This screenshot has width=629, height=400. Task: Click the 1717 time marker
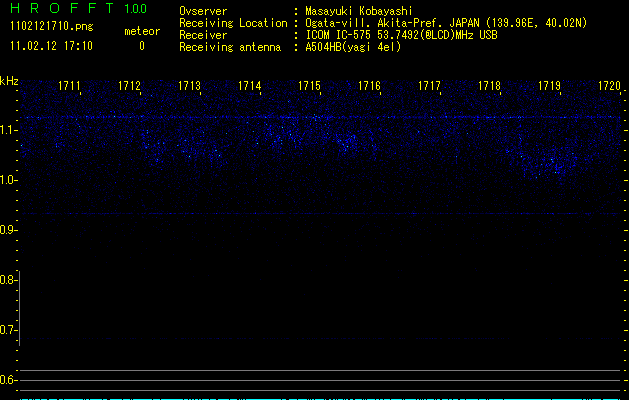(x=429, y=86)
